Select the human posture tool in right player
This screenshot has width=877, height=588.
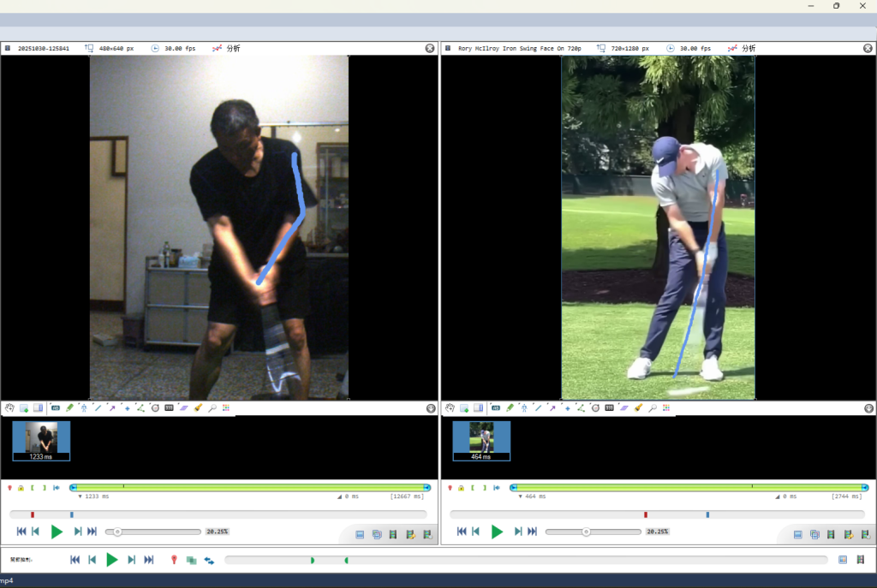pyautogui.click(x=523, y=408)
